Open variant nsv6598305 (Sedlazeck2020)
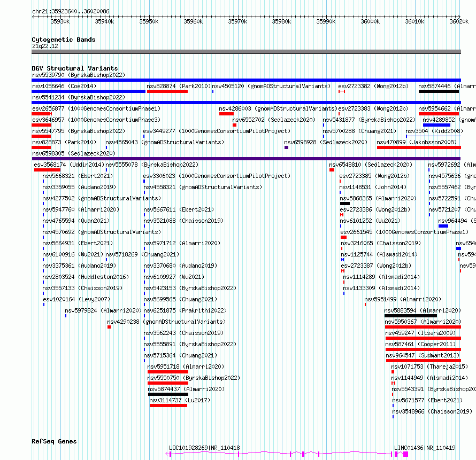The width and height of the screenshot is (476, 460). (x=74, y=153)
